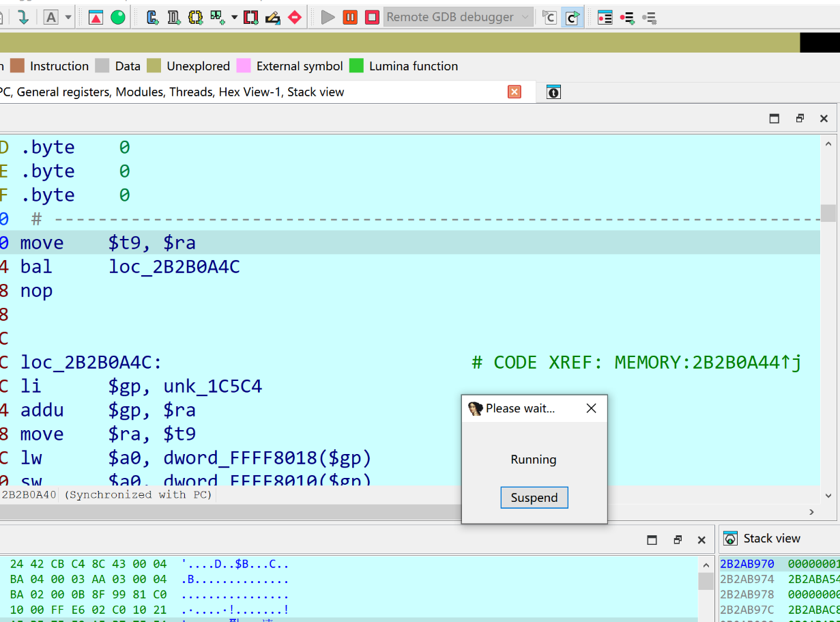Float the disassembly panel

coord(800,119)
